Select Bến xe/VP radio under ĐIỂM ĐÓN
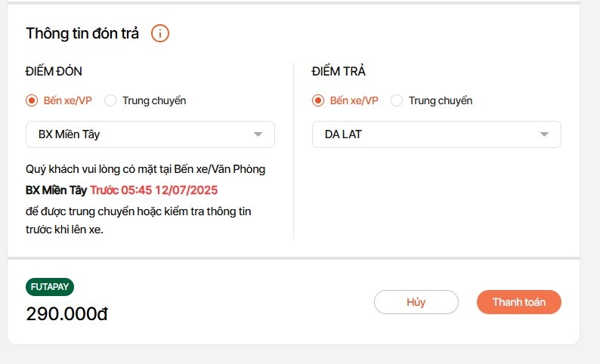 click(x=32, y=100)
